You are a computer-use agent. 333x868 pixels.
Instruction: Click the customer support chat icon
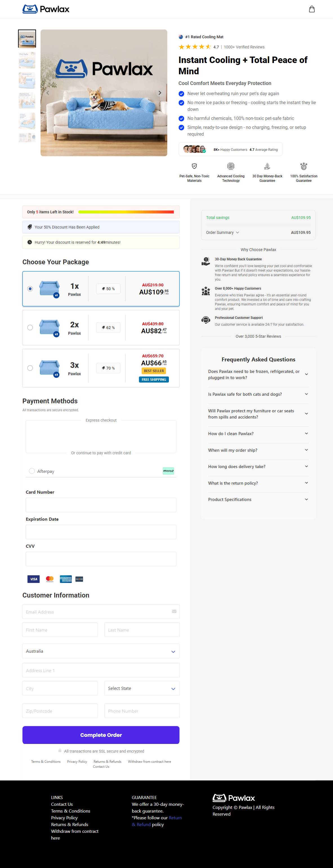point(205,320)
